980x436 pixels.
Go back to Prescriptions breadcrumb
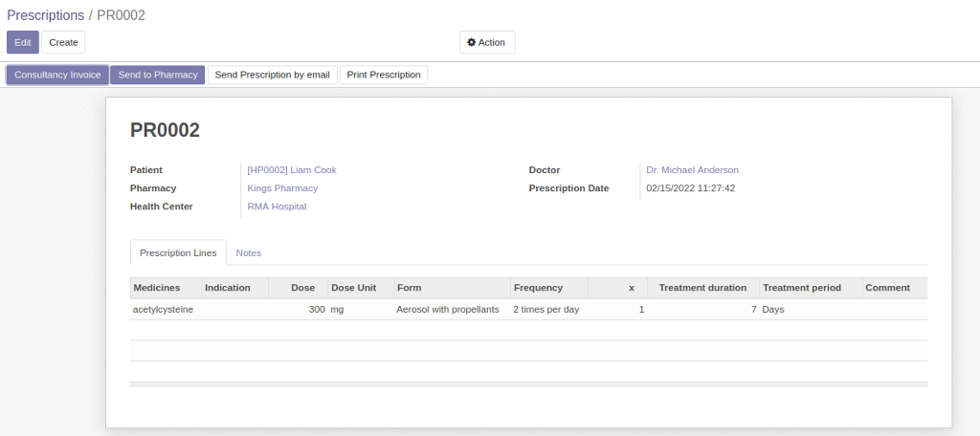point(45,15)
